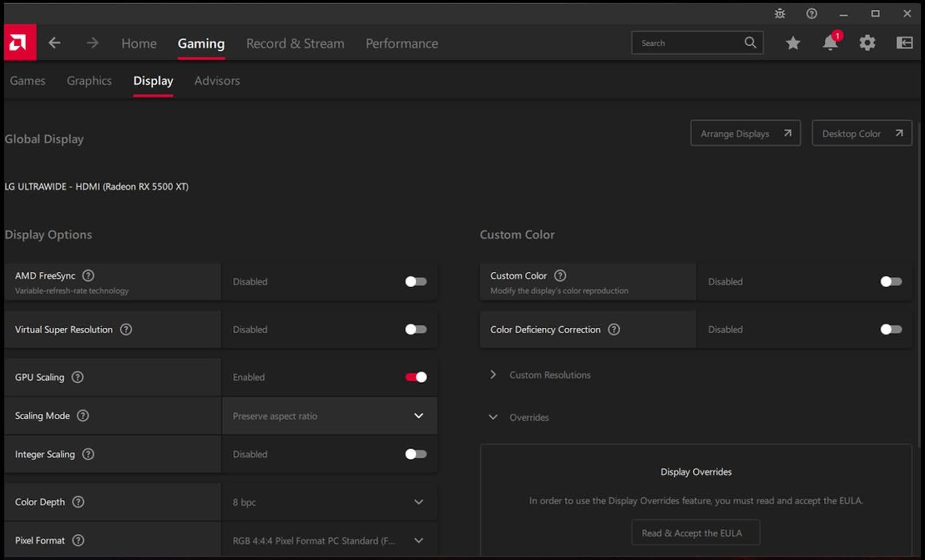Click the bug report icon
This screenshot has width=925, height=560.
coord(780,13)
